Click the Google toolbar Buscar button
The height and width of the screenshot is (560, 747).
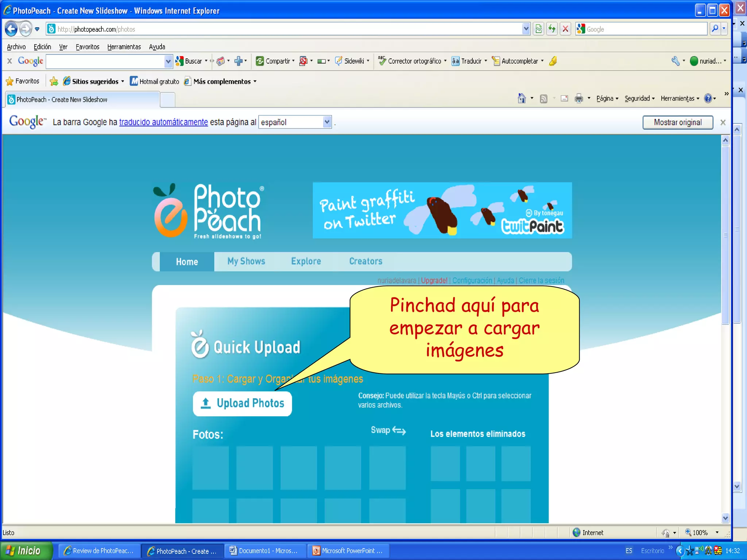point(189,61)
